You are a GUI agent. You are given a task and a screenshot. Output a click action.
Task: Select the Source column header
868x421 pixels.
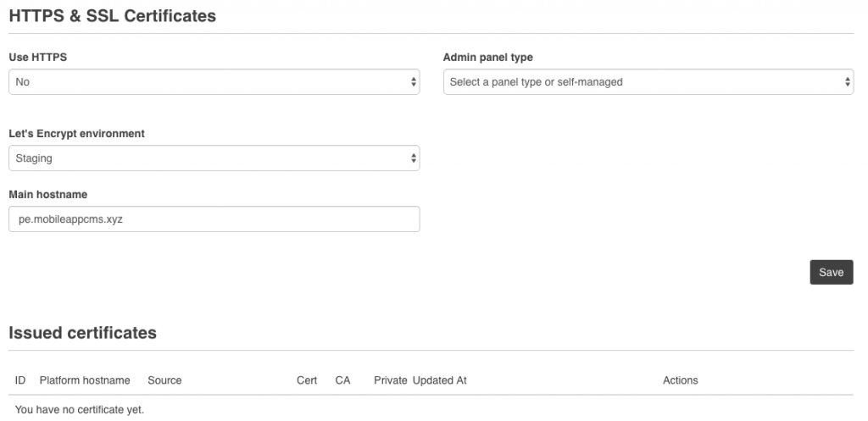tap(164, 380)
